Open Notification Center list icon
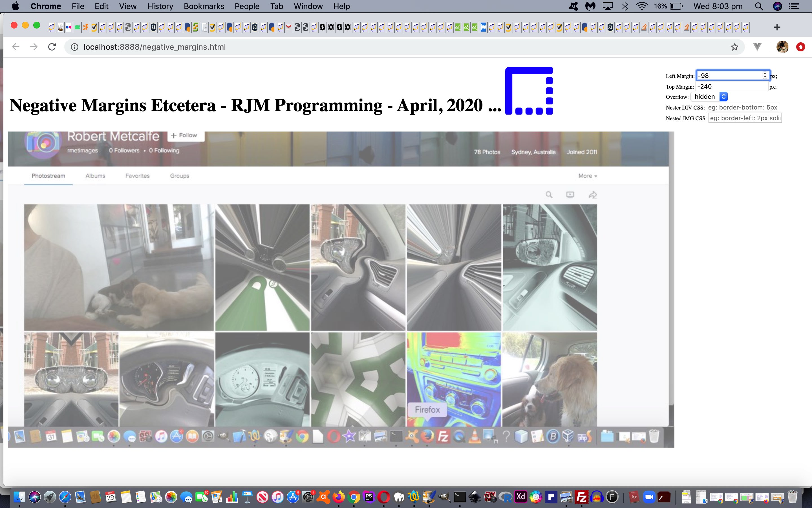 click(x=794, y=6)
